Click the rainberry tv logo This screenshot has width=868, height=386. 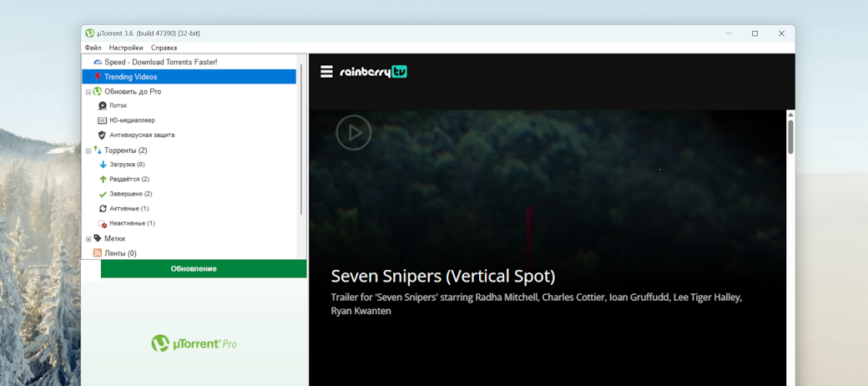click(374, 72)
